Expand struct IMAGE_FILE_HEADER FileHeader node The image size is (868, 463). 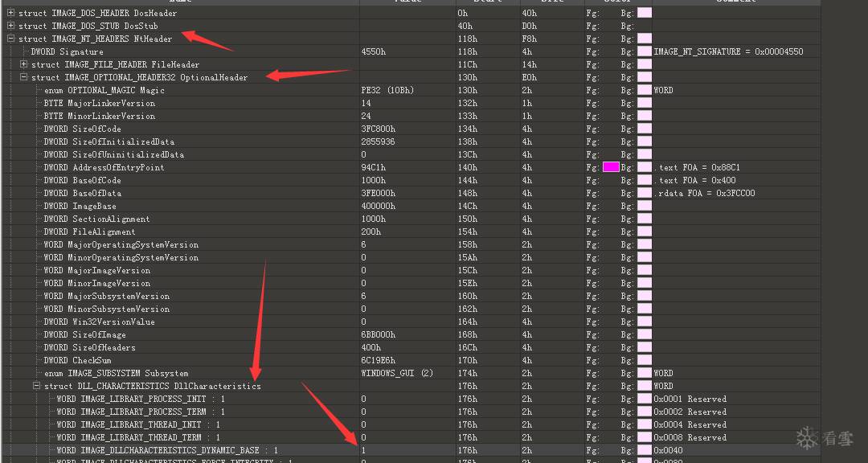point(23,64)
